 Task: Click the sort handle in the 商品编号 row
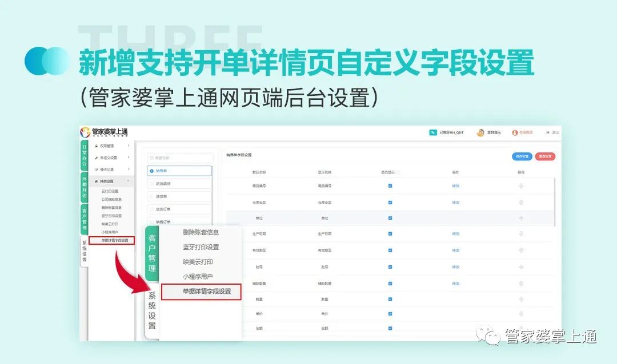(x=521, y=186)
